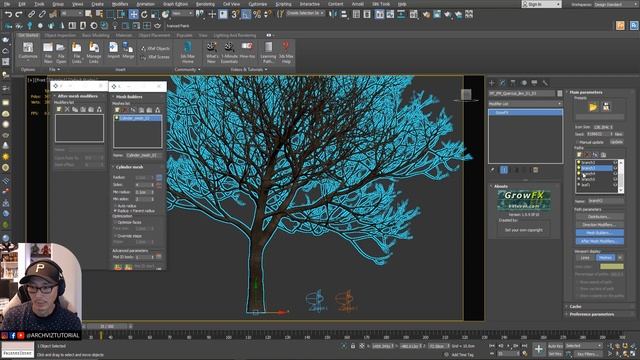Click the timeline frame slider

pyautogui.click(x=108, y=327)
